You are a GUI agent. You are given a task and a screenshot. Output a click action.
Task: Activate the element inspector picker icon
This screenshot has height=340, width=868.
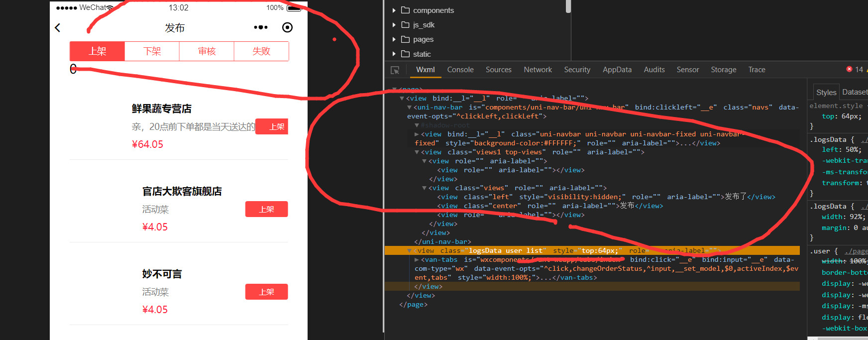395,70
